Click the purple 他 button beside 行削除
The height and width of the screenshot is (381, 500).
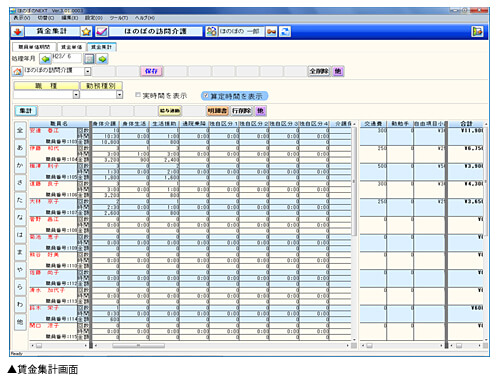260,111
